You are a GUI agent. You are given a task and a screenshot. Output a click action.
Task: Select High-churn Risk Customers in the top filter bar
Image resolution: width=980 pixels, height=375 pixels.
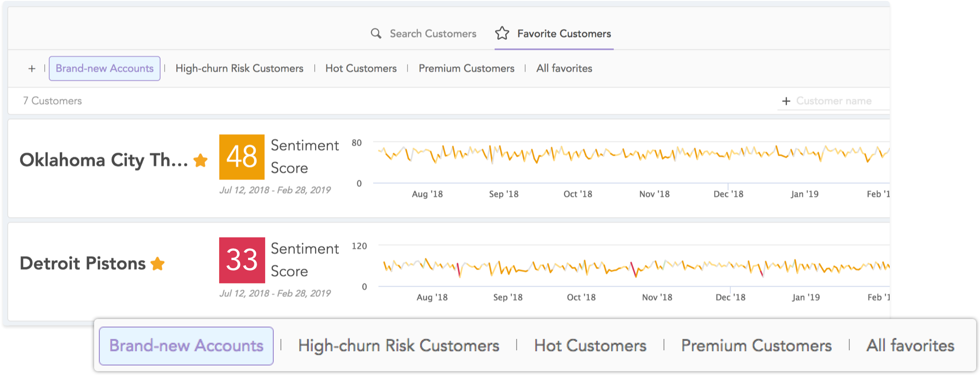pyautogui.click(x=239, y=68)
